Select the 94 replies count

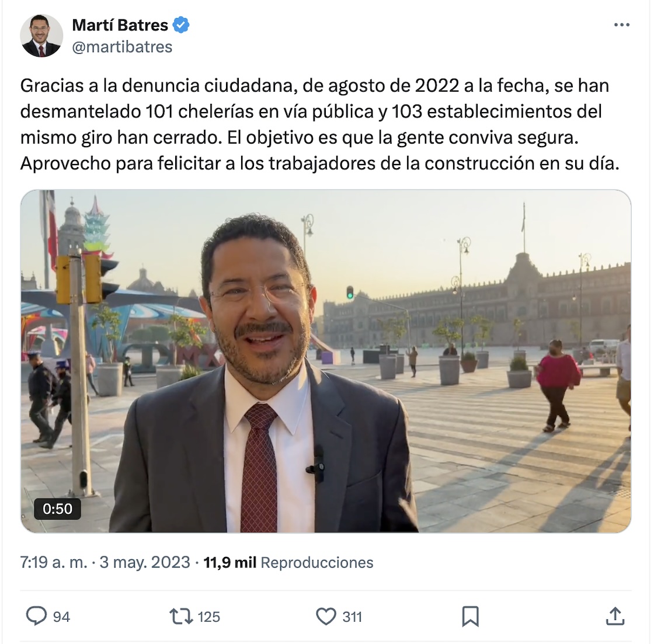(61, 617)
